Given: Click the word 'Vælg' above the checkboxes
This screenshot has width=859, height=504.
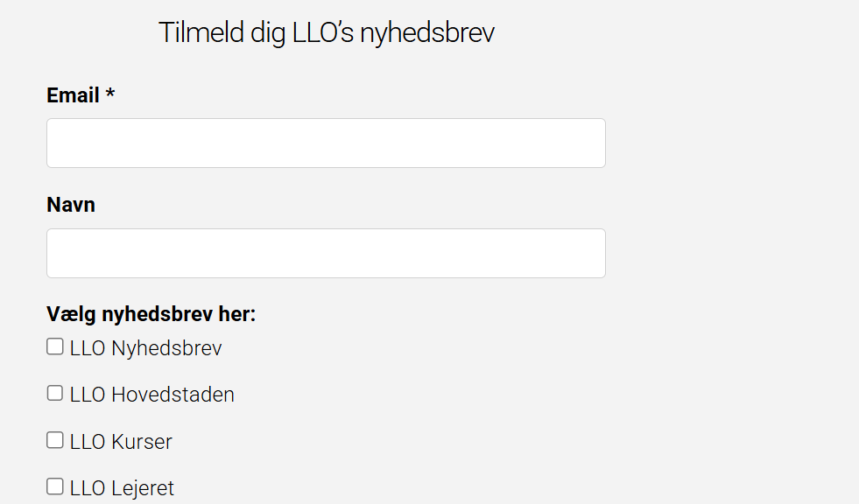Looking at the screenshot, I should 71,314.
